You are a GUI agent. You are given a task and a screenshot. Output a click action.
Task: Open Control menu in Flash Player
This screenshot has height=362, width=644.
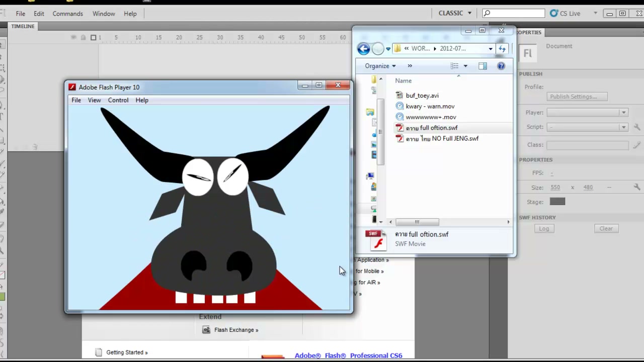pyautogui.click(x=118, y=100)
